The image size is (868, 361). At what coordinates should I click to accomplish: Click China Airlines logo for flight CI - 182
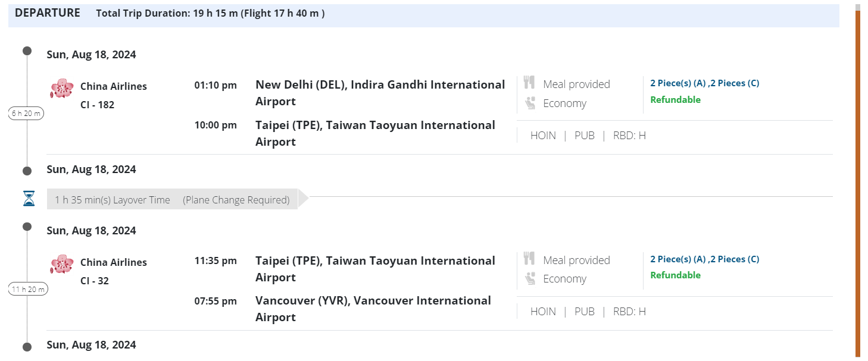[62, 89]
